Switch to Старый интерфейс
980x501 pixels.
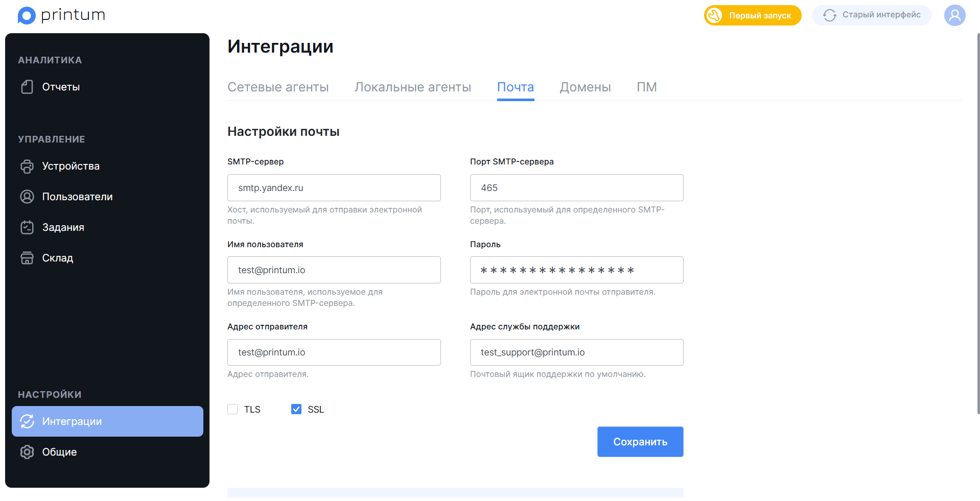pos(872,15)
